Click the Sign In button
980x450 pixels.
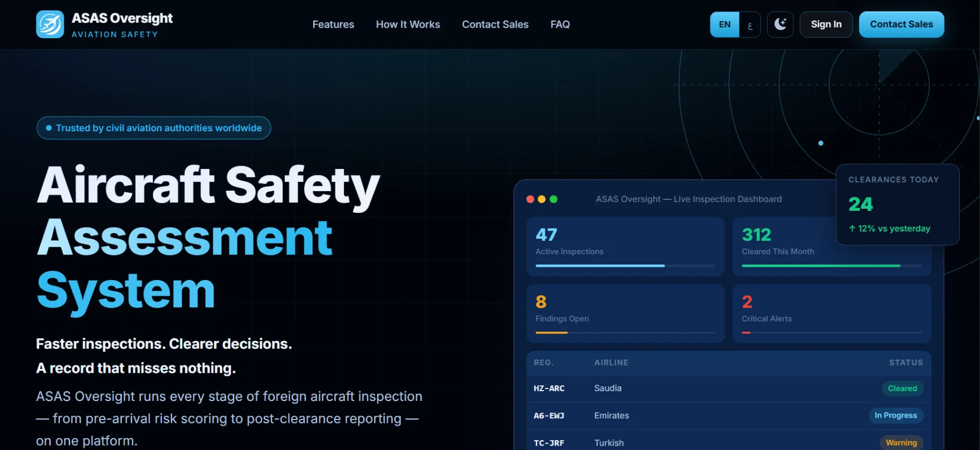tap(826, 25)
